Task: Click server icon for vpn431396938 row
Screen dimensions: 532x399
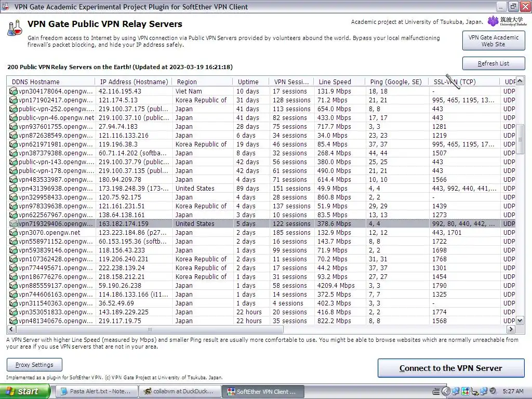Action: [x=13, y=188]
